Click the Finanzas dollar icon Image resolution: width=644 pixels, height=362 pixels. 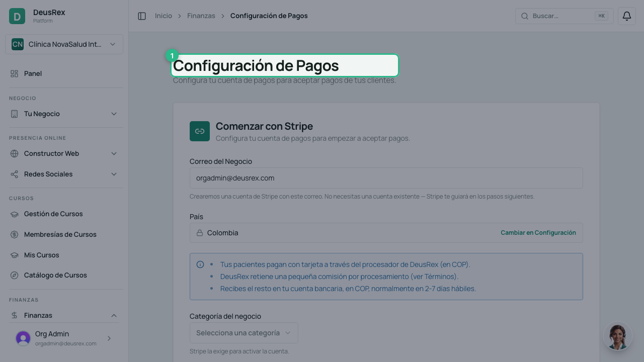(14, 315)
